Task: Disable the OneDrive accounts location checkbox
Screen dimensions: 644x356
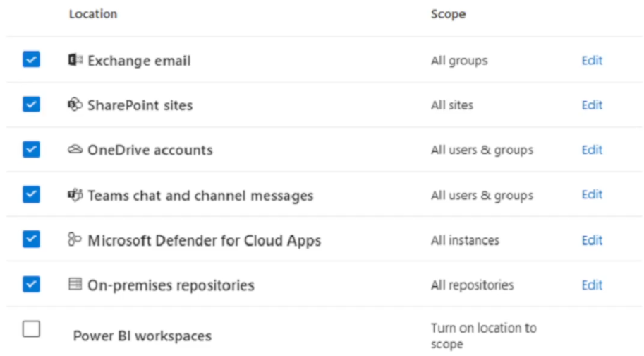Action: pyautogui.click(x=31, y=150)
